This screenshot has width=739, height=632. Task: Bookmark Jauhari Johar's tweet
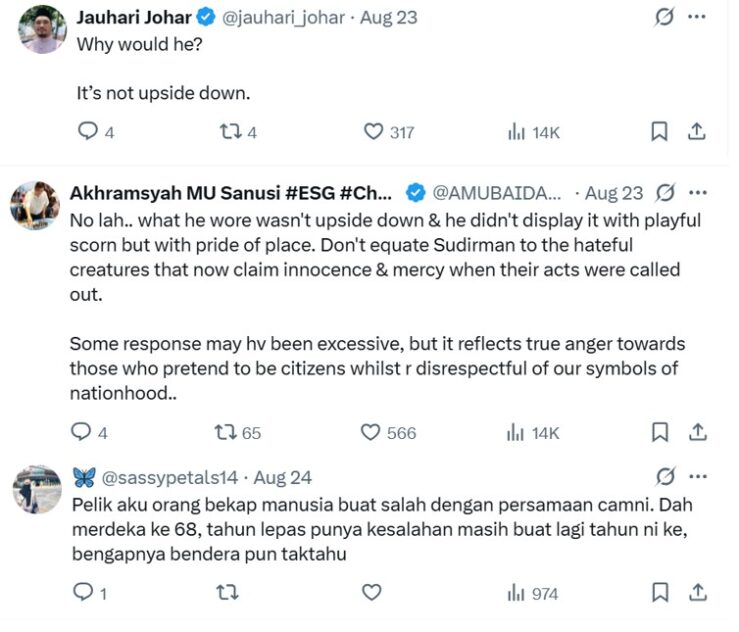[x=660, y=131]
